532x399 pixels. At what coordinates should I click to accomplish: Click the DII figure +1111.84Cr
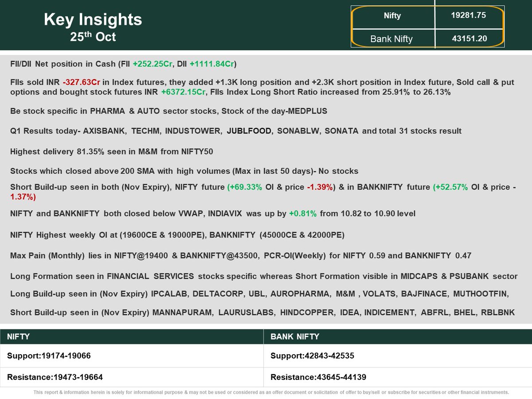(x=212, y=64)
